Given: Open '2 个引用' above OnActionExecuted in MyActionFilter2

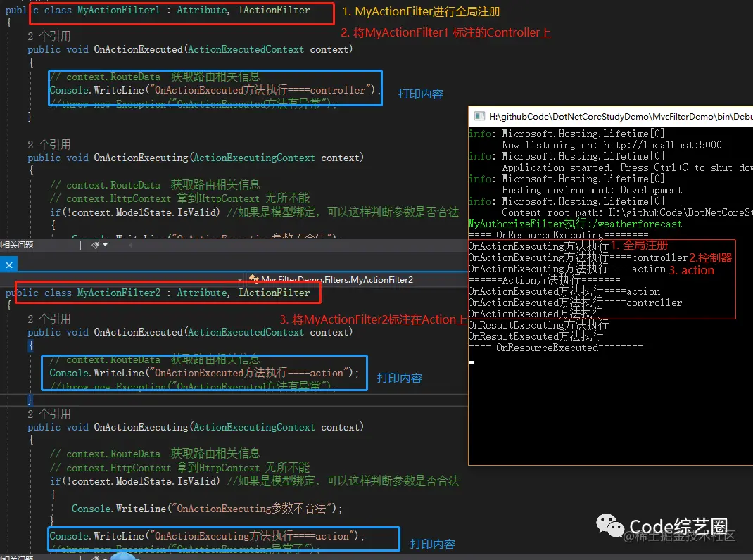Looking at the screenshot, I should [x=49, y=319].
